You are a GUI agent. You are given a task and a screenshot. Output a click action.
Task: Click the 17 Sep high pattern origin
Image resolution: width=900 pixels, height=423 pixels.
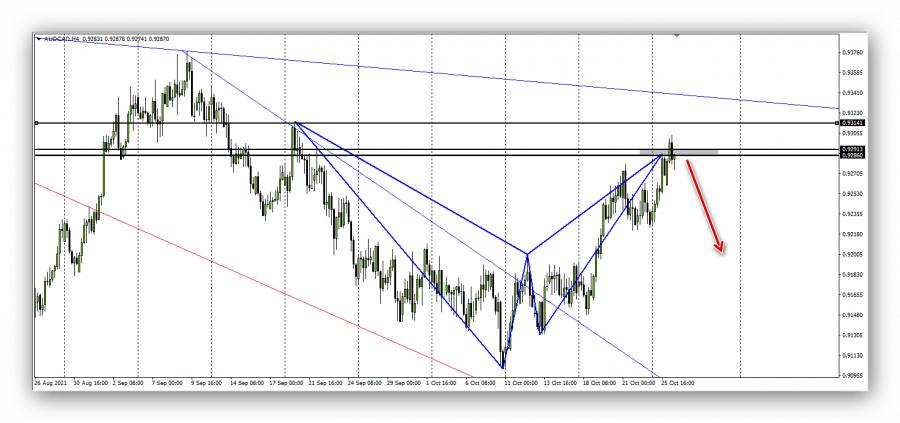click(x=294, y=123)
